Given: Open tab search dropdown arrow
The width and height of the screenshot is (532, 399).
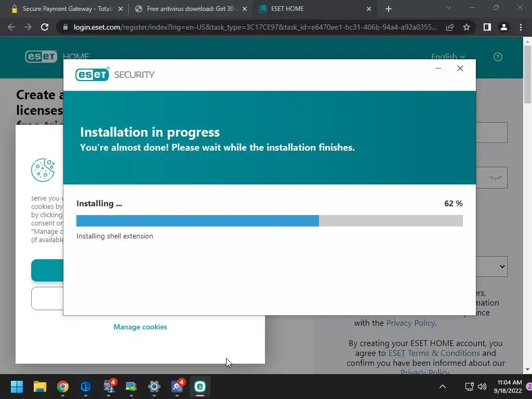Looking at the screenshot, I should point(448,7).
